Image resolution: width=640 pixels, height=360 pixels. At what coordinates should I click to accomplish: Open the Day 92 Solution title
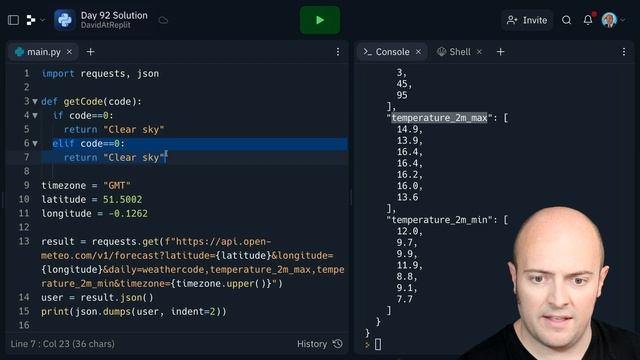coord(114,16)
